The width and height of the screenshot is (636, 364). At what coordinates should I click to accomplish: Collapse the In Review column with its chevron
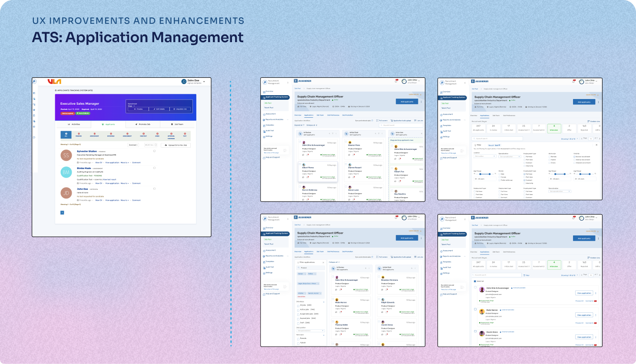pyautogui.click(x=329, y=133)
